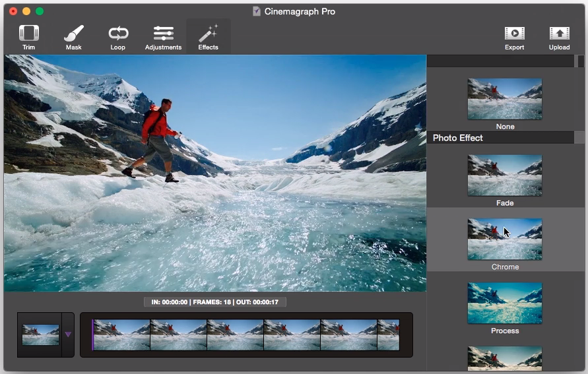Click the document icon in title bar

[x=257, y=11]
